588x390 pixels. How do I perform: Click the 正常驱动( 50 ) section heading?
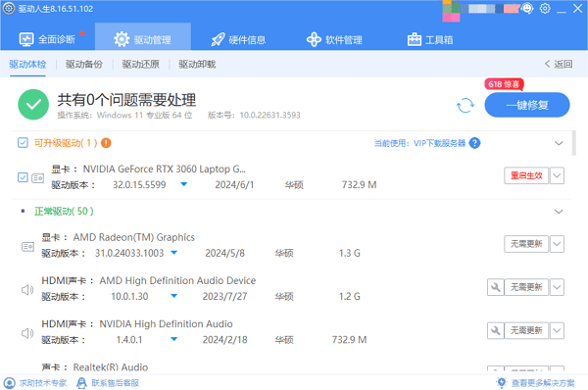(64, 211)
